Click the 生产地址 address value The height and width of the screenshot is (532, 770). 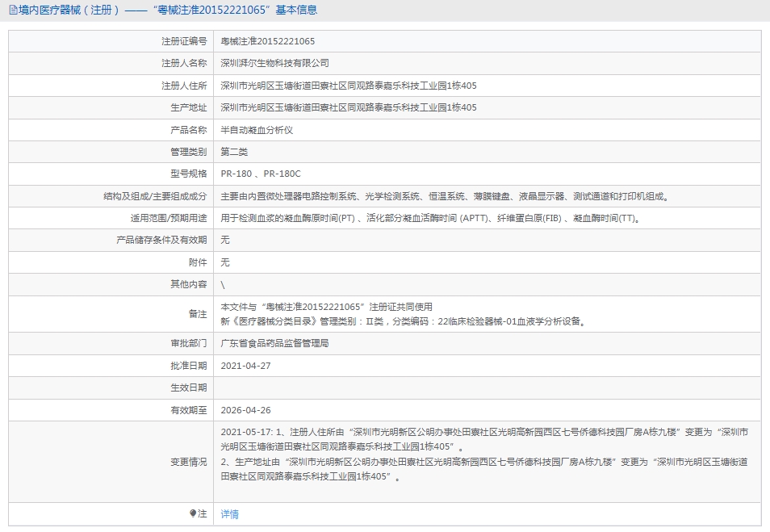pyautogui.click(x=349, y=107)
